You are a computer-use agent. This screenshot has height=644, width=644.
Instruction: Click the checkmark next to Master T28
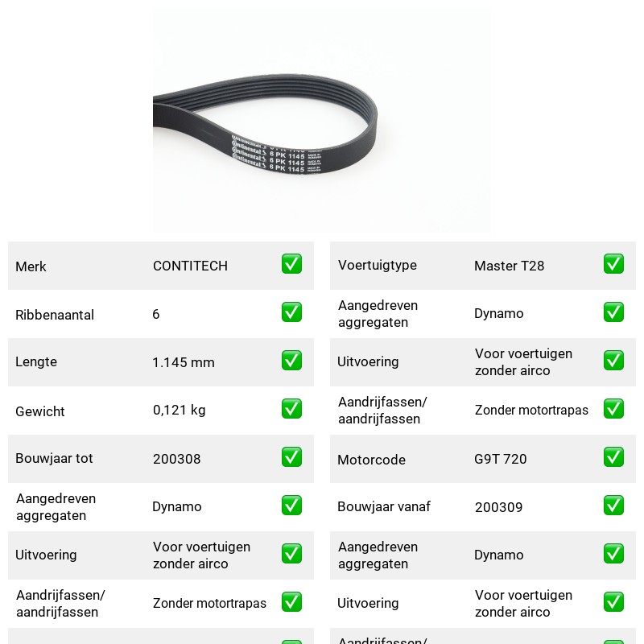point(613,264)
